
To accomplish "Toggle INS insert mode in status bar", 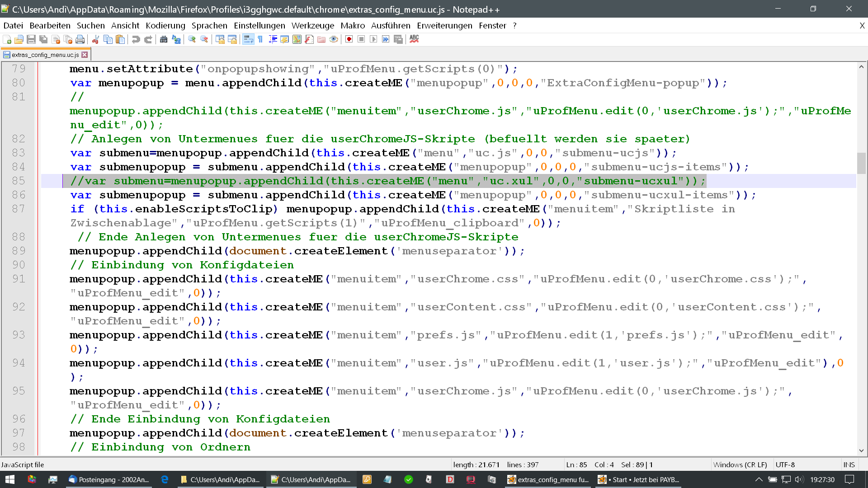I will (x=849, y=465).
